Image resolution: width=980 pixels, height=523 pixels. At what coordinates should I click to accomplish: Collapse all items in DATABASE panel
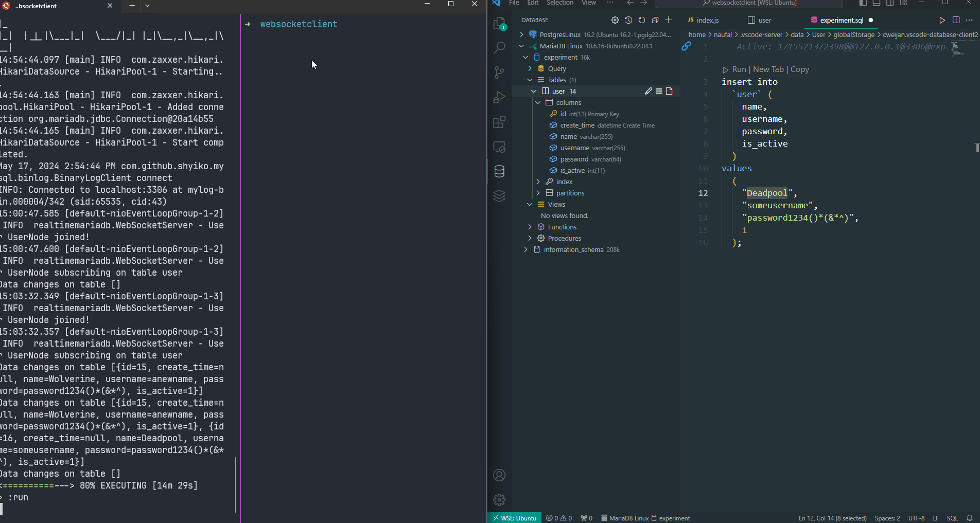[655, 20]
